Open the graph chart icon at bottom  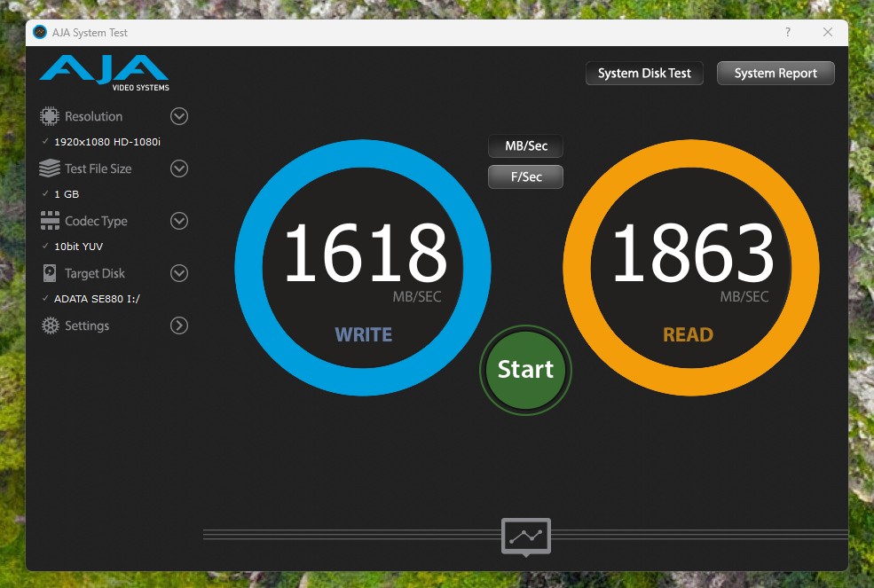(x=526, y=537)
